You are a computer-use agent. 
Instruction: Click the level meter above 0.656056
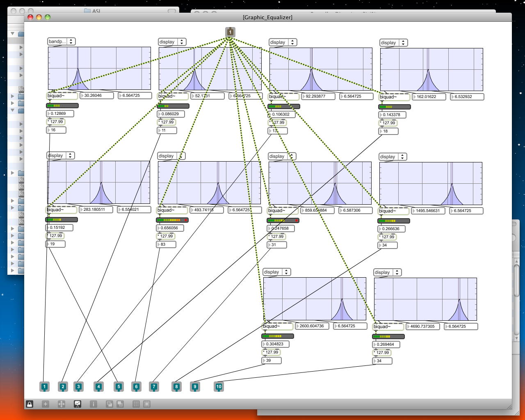point(172,220)
